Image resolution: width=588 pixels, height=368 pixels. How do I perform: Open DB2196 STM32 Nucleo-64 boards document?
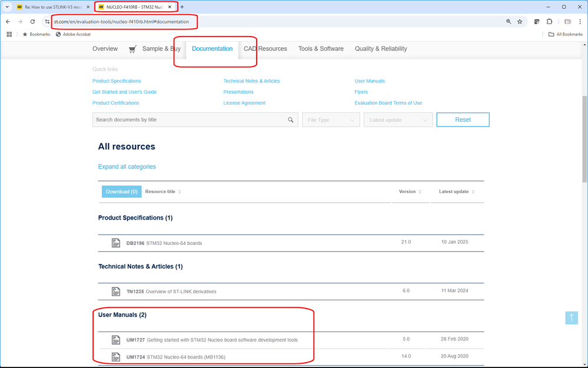point(164,243)
